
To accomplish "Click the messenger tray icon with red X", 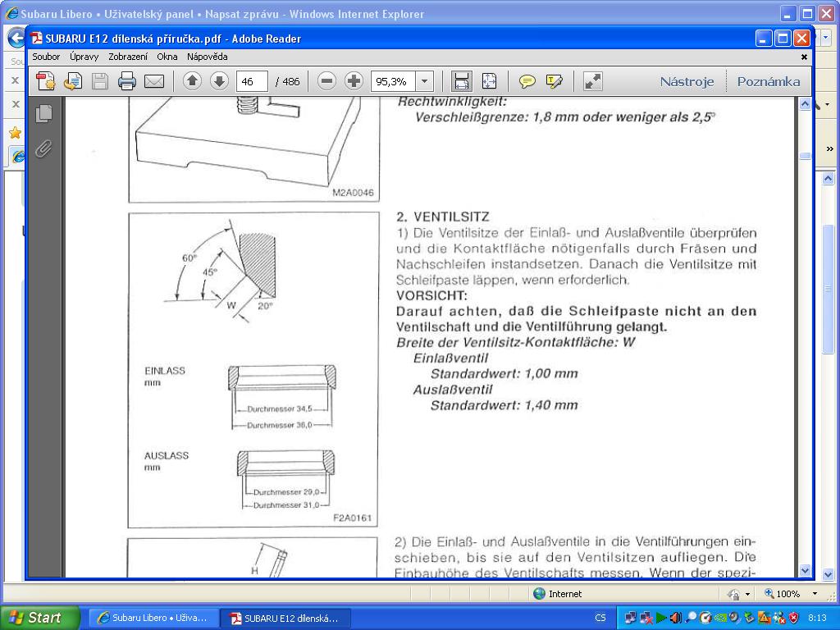I will pyautogui.click(x=779, y=618).
